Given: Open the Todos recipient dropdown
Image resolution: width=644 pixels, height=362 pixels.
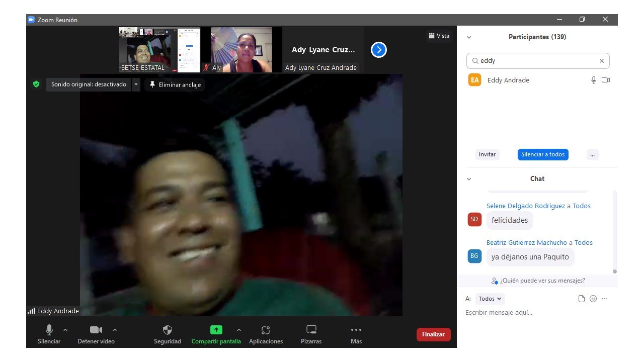Looking at the screenshot, I should pos(490,299).
